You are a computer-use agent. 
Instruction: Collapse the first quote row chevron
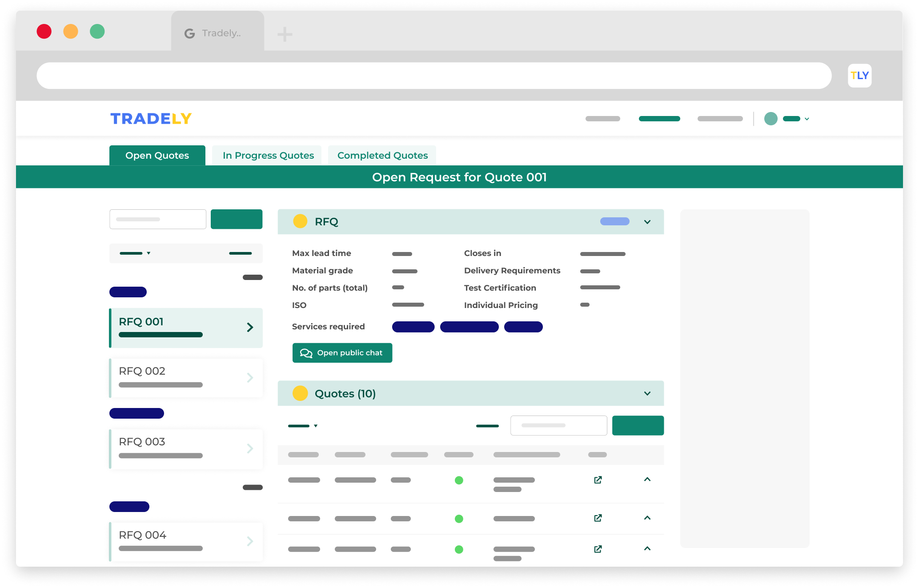(647, 480)
